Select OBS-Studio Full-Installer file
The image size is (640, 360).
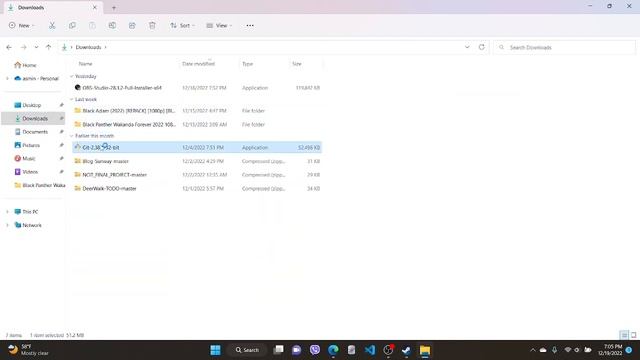(x=197, y=88)
